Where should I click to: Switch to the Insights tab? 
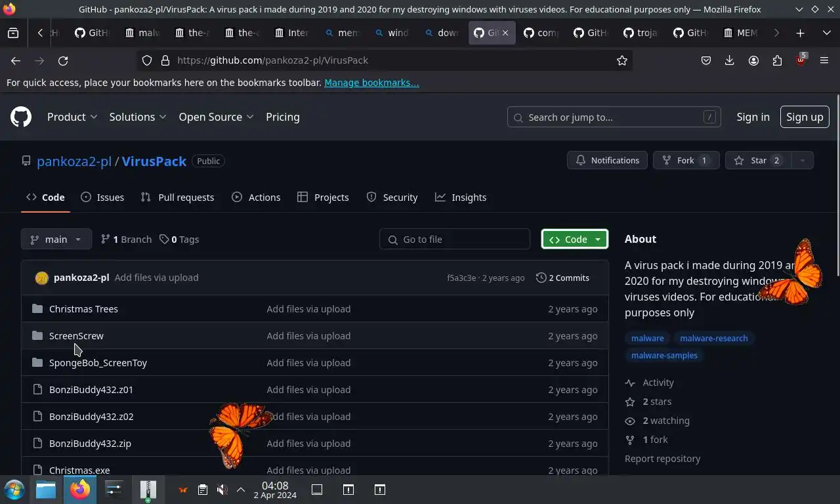[461, 197]
